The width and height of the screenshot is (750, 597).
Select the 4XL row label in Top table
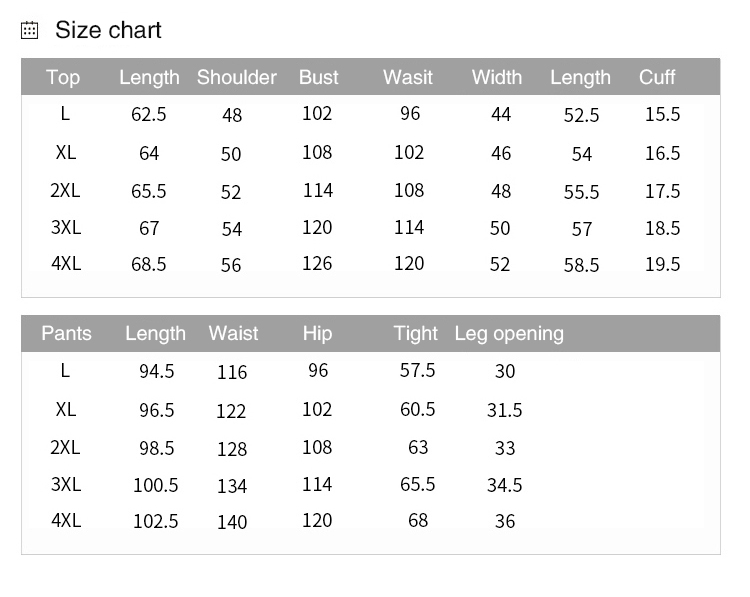click(66, 264)
